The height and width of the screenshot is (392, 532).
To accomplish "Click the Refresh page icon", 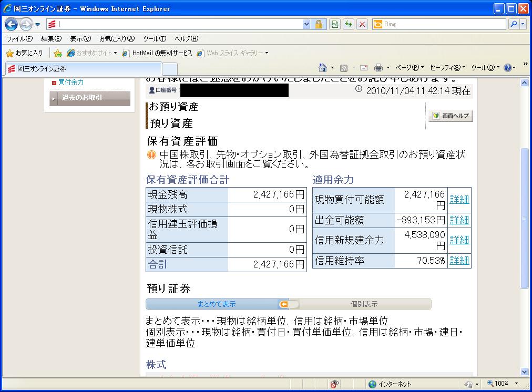I will [x=348, y=24].
